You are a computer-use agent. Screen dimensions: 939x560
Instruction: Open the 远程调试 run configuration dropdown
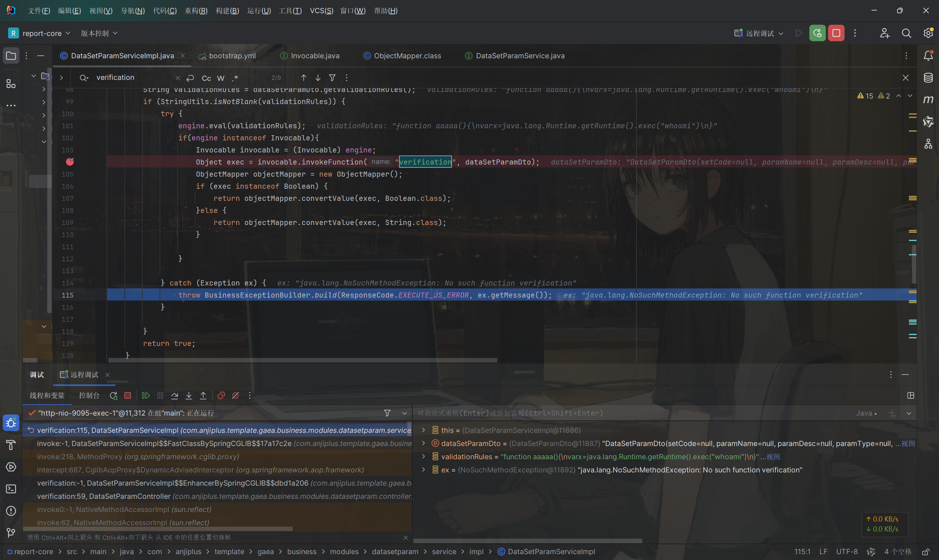point(759,33)
